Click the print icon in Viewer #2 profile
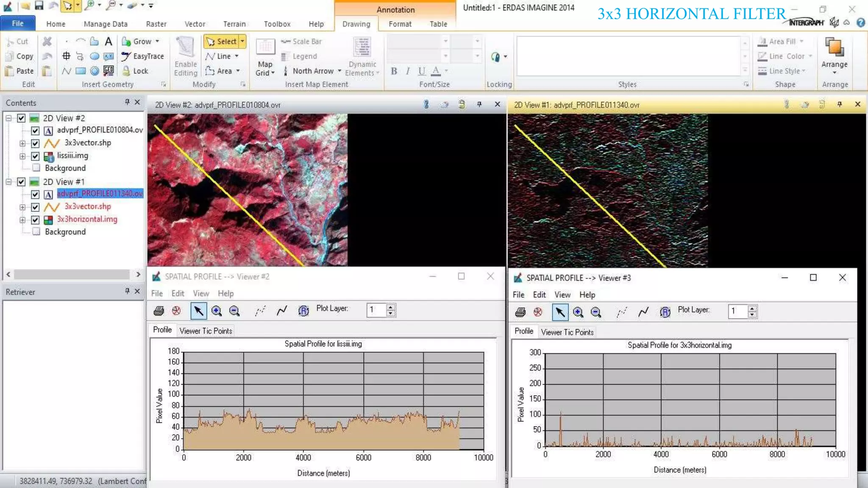Viewport: 868px width, 488px height. click(x=159, y=311)
